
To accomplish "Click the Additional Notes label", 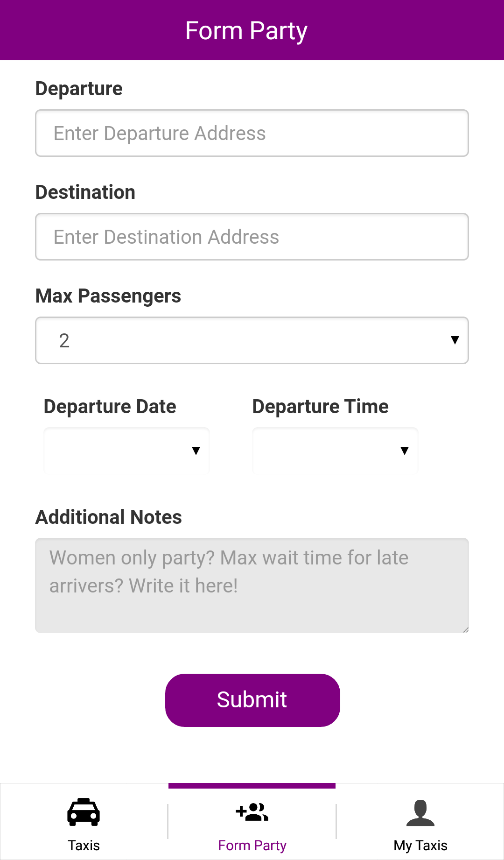I will click(109, 517).
